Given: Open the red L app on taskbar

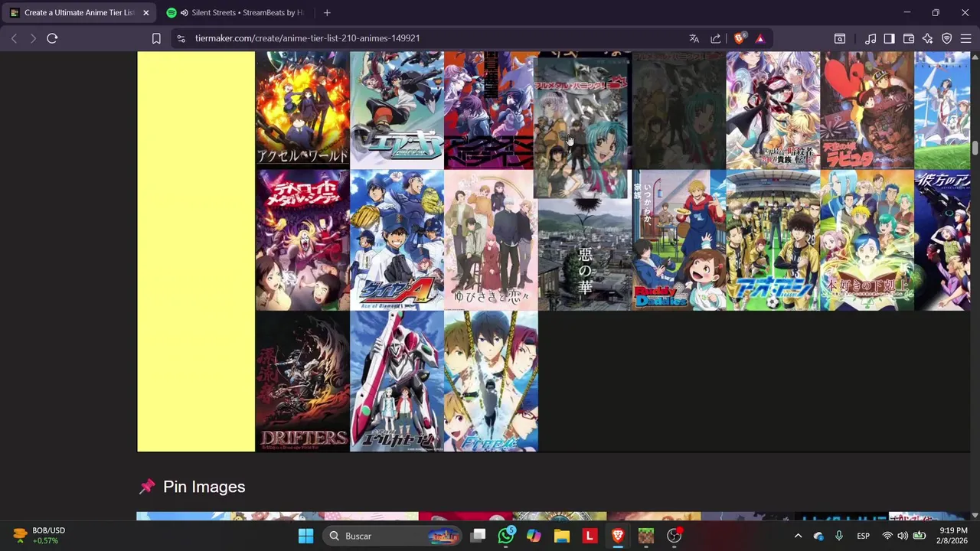Looking at the screenshot, I should [590, 536].
